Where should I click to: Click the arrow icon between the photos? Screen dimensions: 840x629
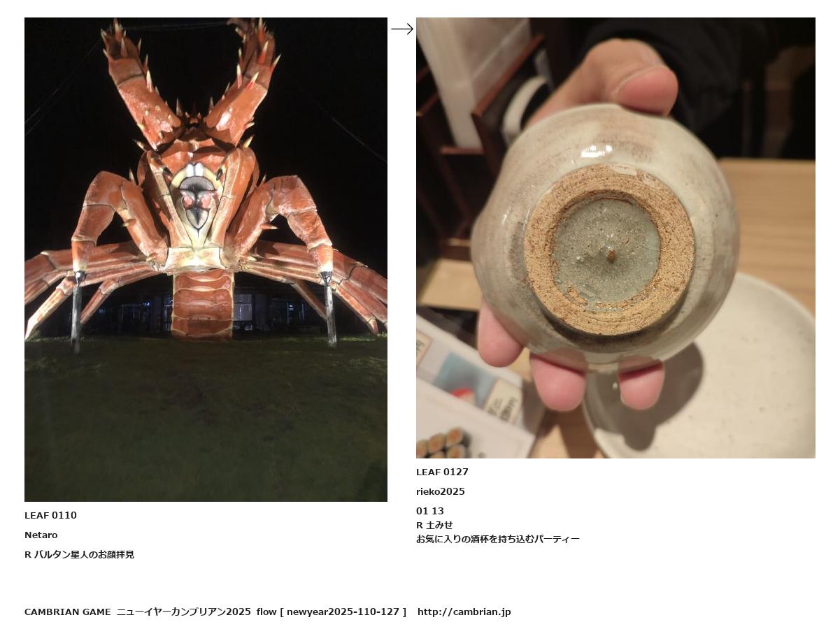(402, 29)
